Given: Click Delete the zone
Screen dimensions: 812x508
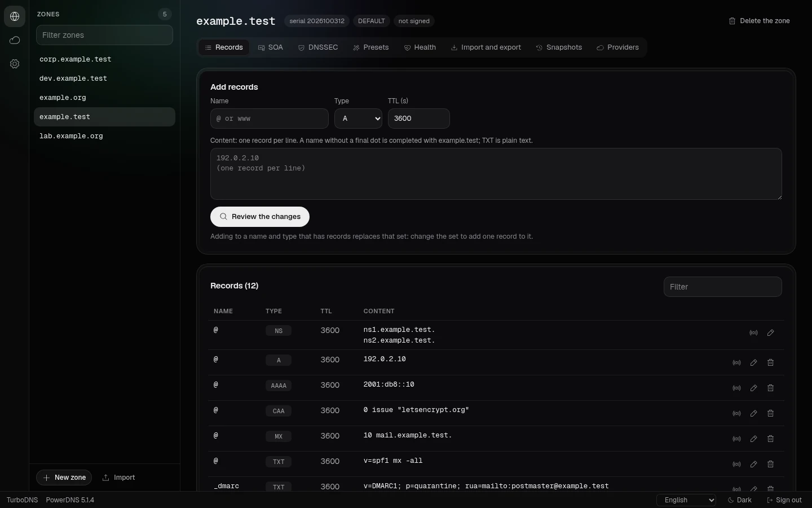Looking at the screenshot, I should click(759, 21).
